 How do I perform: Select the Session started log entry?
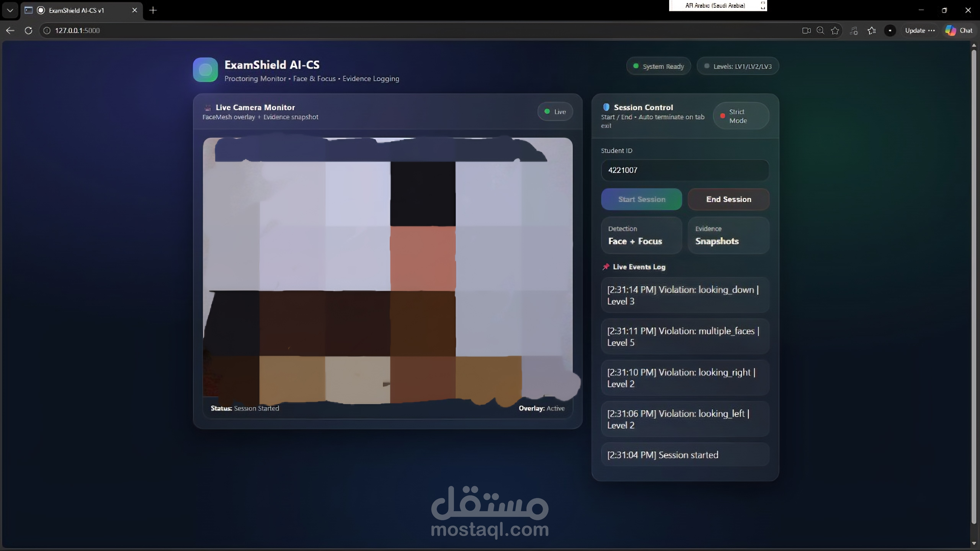[685, 455]
